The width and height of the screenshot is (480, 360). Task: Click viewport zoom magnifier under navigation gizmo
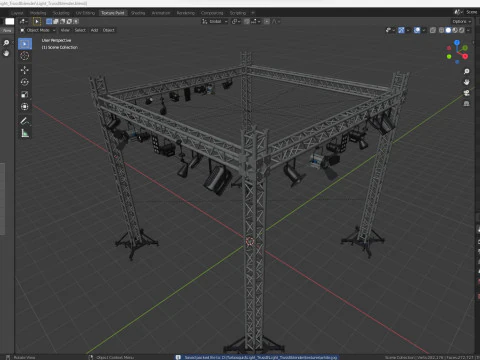pyautogui.click(x=467, y=71)
